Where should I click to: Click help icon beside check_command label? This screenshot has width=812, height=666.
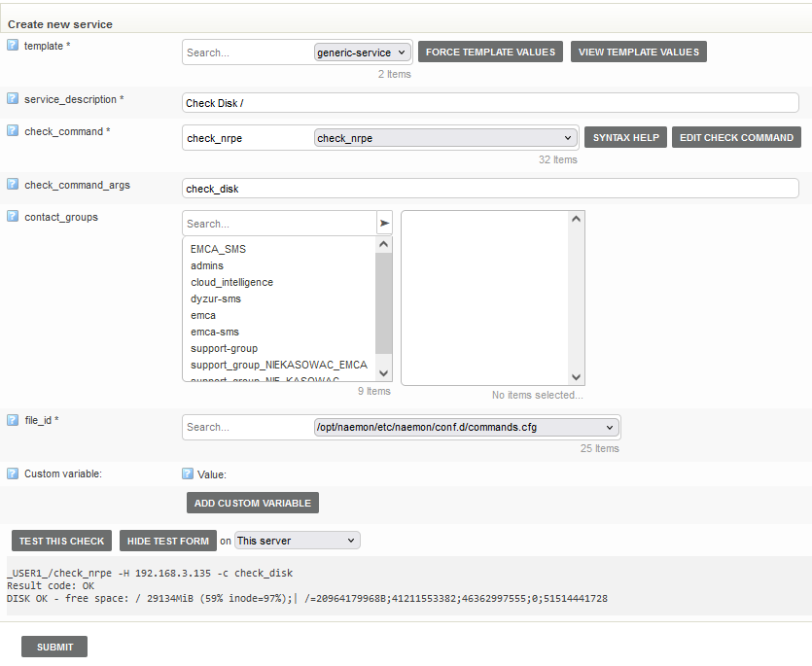(x=13, y=130)
